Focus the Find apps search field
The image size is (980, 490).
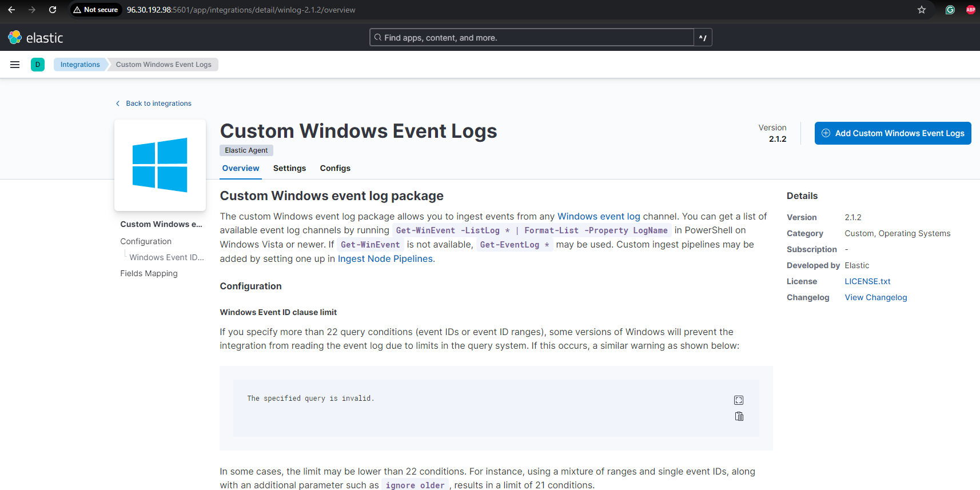(532, 38)
